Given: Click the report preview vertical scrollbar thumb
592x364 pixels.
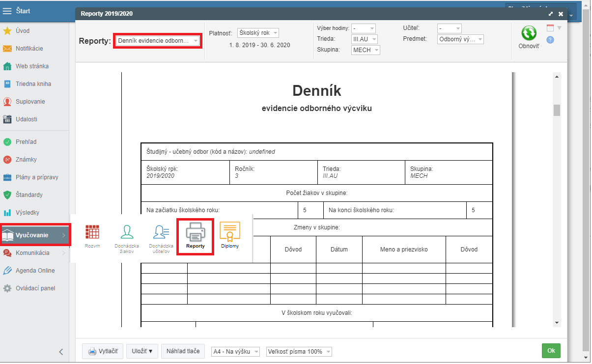Looking at the screenshot, I should [x=557, y=110].
